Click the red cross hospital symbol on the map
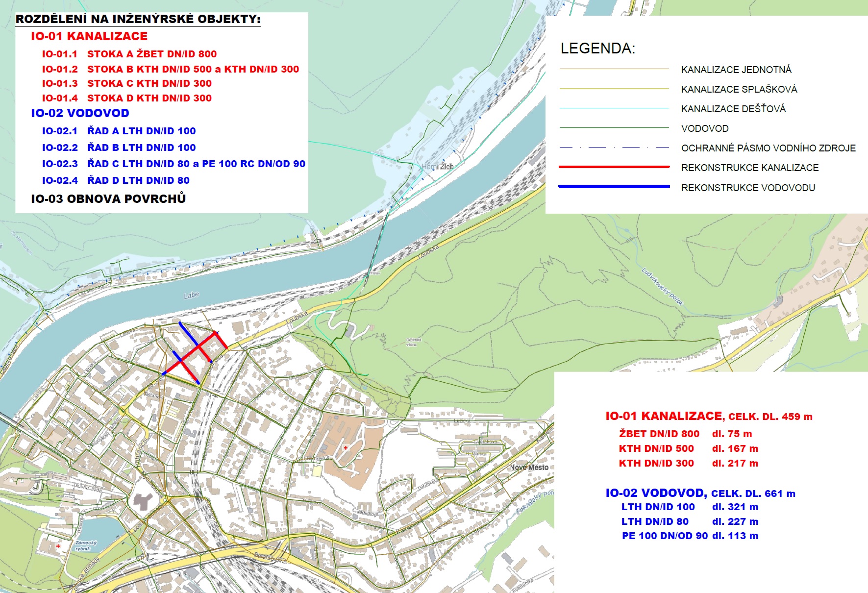The width and height of the screenshot is (868, 593). point(346,447)
